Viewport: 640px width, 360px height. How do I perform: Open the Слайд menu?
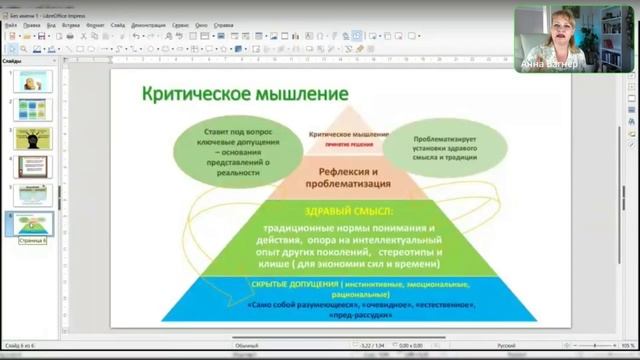point(118,25)
